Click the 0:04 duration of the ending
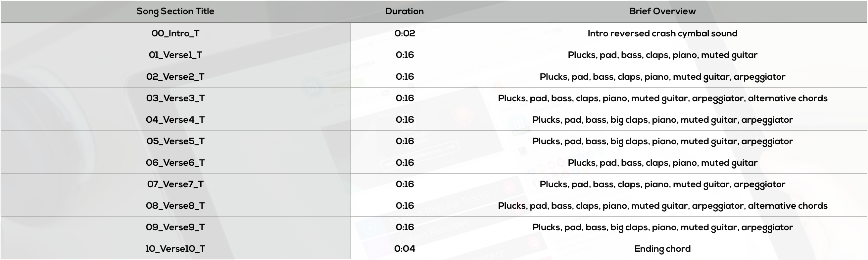868x260 pixels. coord(405,249)
